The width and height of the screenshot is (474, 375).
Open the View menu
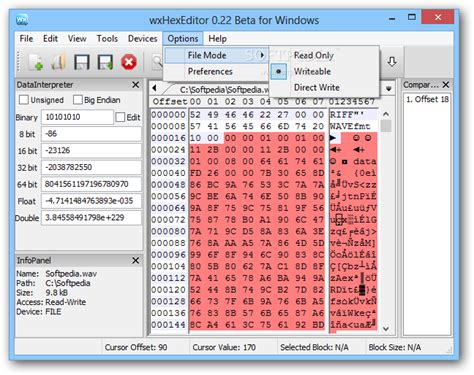pyautogui.click(x=77, y=39)
